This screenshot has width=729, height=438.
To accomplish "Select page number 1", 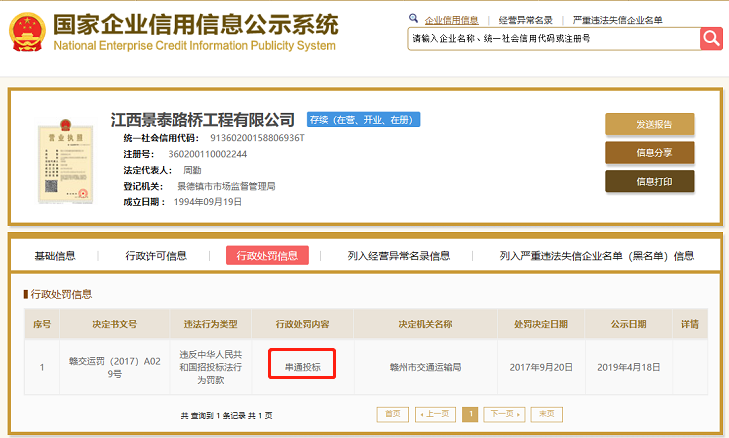I will (470, 414).
